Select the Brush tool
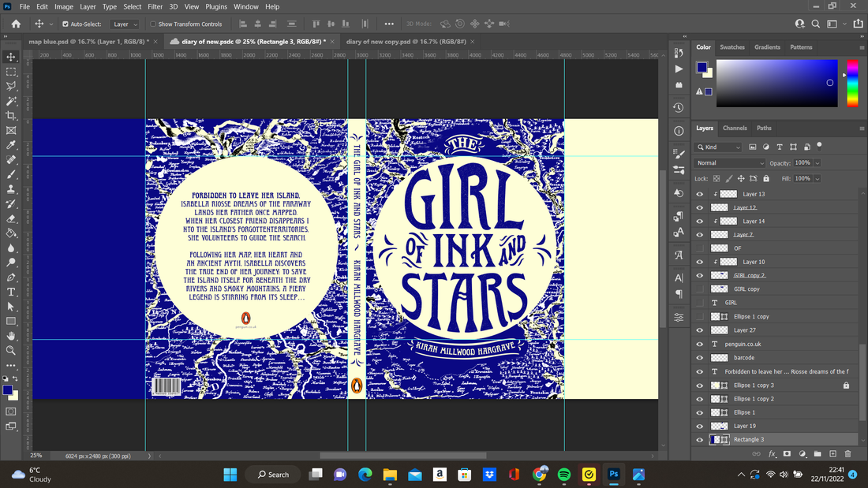The width and height of the screenshot is (868, 488). (11, 174)
